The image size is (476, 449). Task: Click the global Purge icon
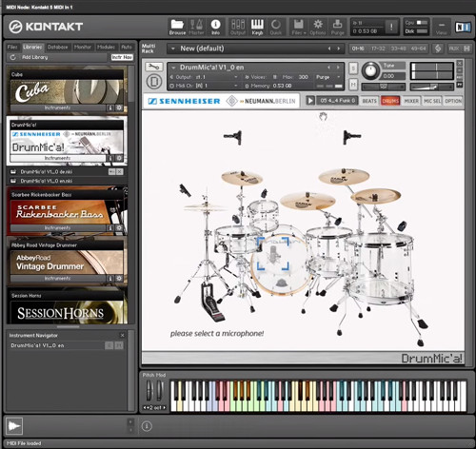pos(337,27)
